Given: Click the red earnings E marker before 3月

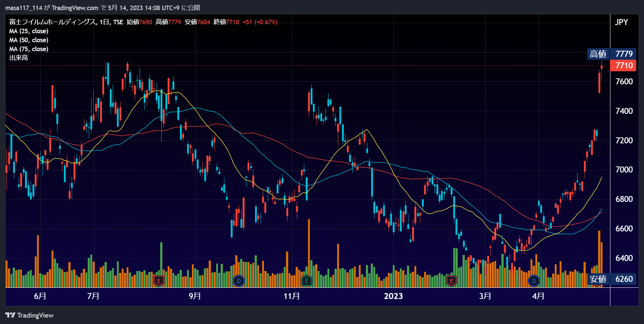Looking at the screenshot, I should click(451, 281).
